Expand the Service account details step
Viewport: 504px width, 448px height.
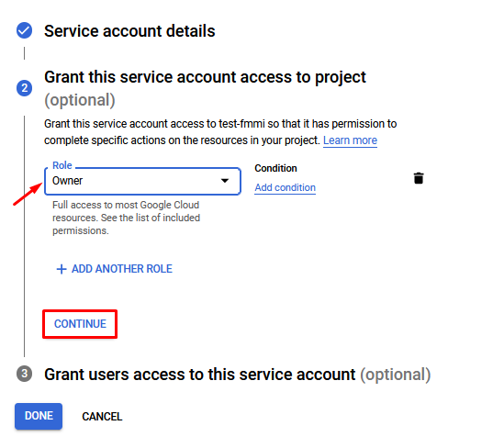pos(129,31)
